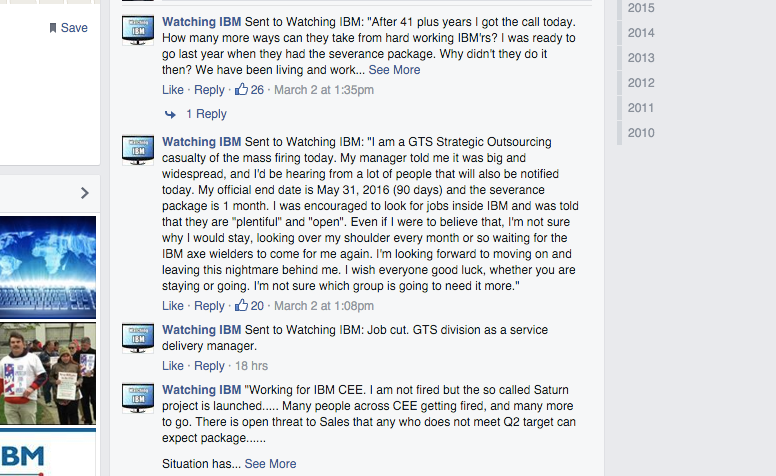Click thumbs-up icon with 26 likes
The height and width of the screenshot is (476, 776).
click(x=241, y=90)
